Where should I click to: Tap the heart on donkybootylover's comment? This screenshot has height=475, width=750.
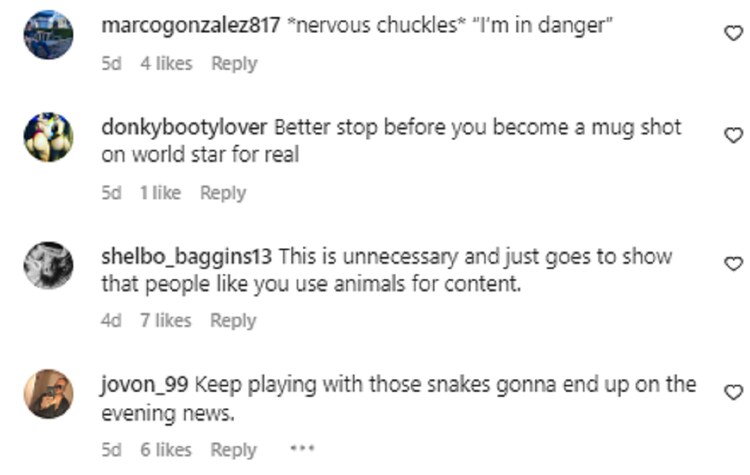coord(733,135)
